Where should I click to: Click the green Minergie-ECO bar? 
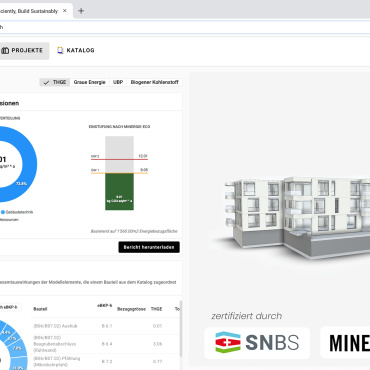coord(119,191)
